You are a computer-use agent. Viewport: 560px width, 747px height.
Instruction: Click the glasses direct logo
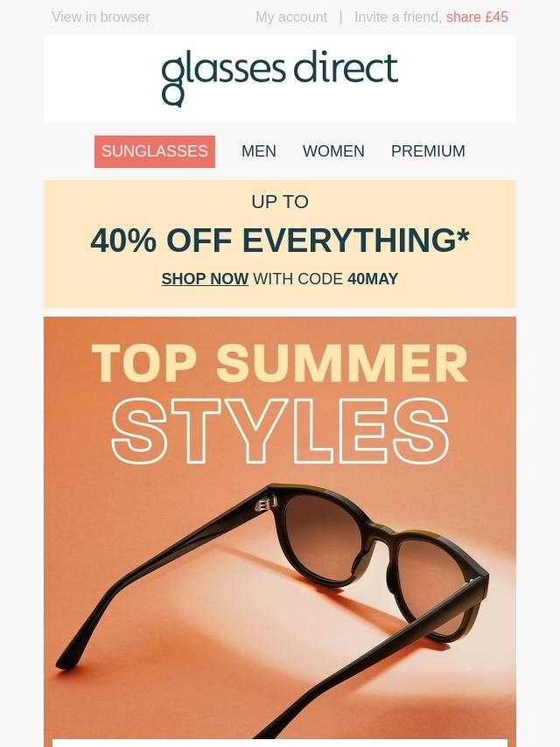(280, 78)
